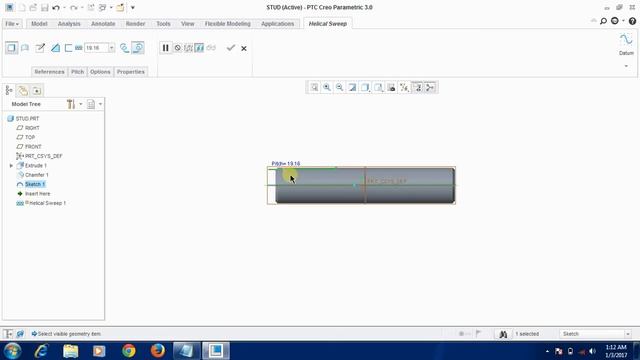
Task: Cancel the Helical Sweep feature with X
Action: [244, 48]
